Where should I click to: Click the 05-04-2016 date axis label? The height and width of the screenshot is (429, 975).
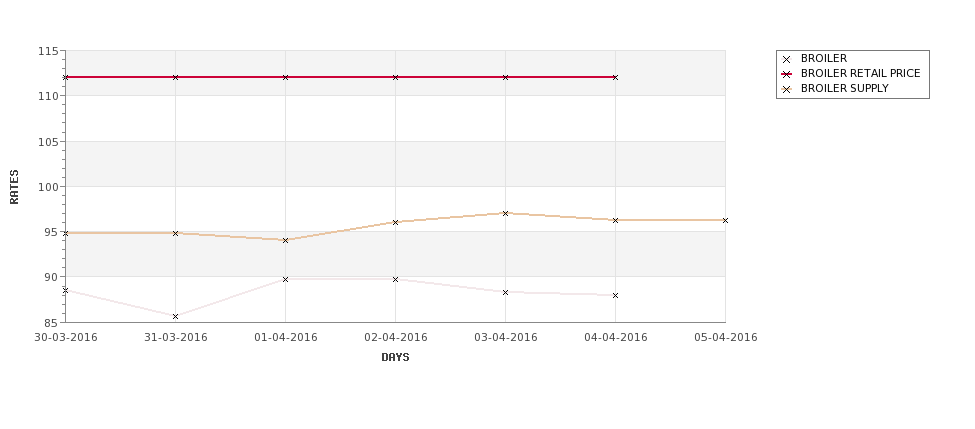coord(726,338)
